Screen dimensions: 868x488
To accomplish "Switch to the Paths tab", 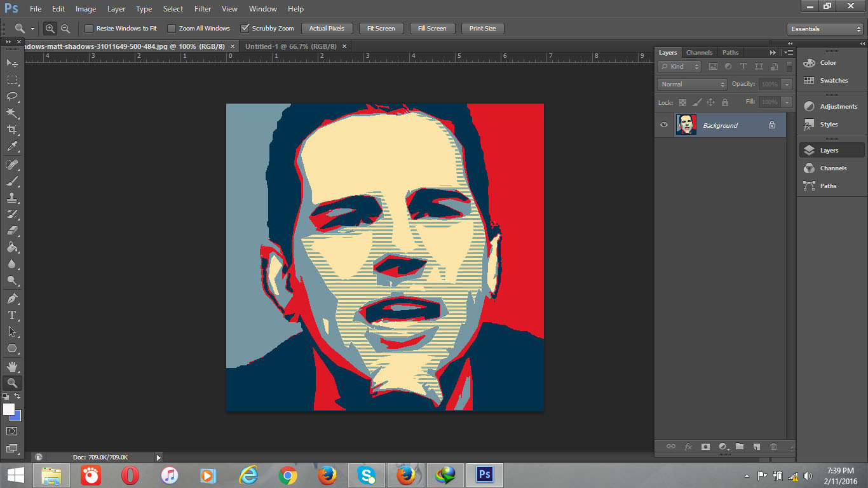I will pyautogui.click(x=731, y=52).
